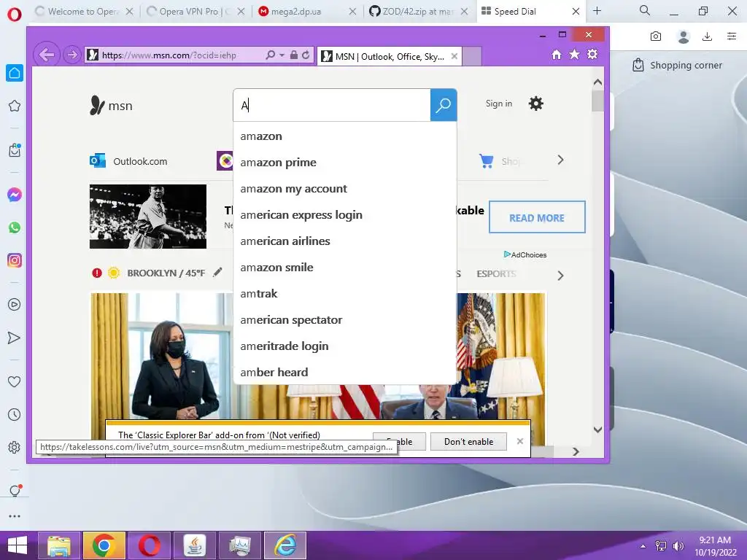Open Opera sidebar three-dots menu

(15, 516)
